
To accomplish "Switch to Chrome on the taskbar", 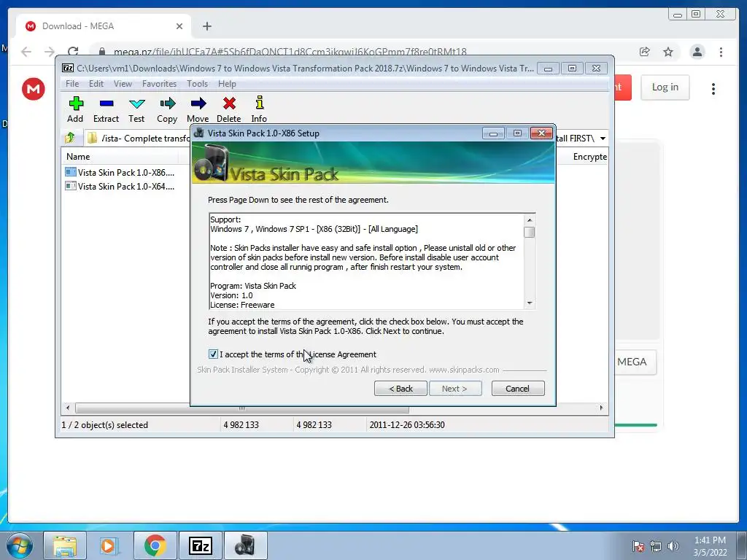I will click(155, 545).
